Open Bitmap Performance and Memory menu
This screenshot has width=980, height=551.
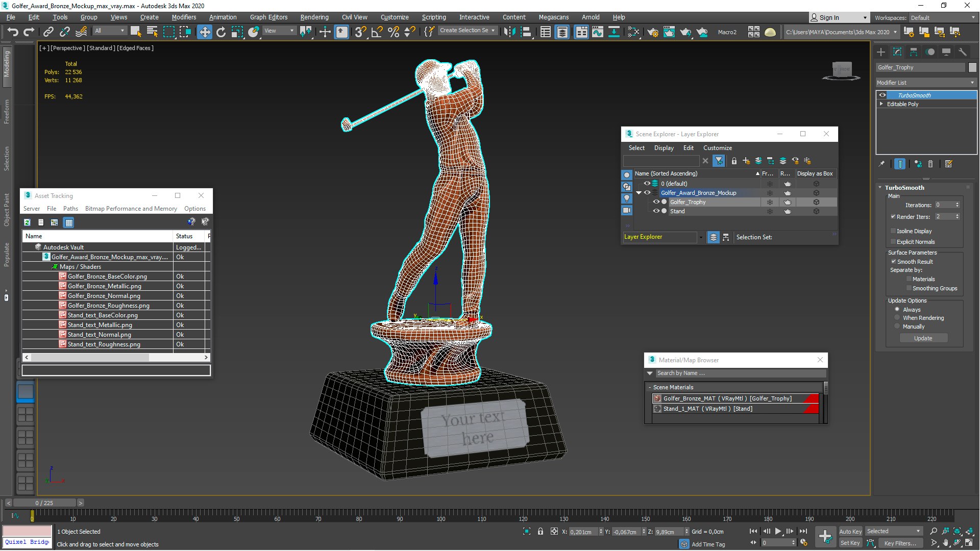click(131, 209)
